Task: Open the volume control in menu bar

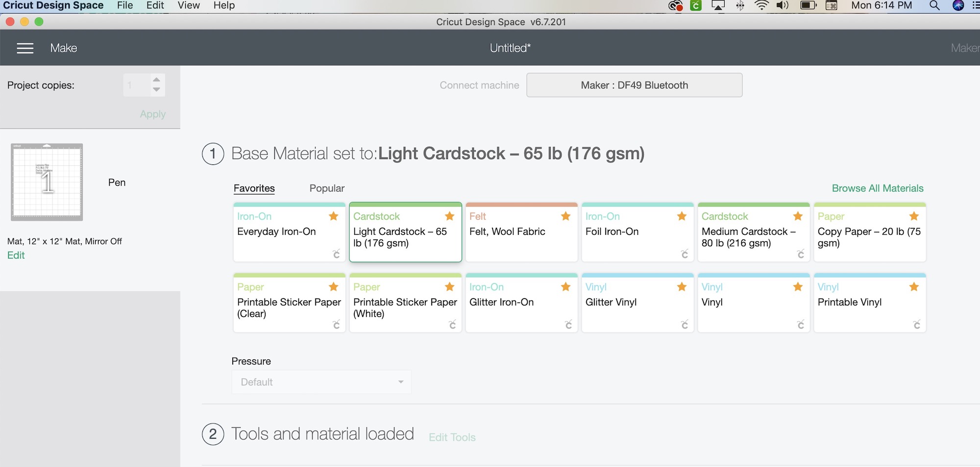Action: pyautogui.click(x=783, y=5)
